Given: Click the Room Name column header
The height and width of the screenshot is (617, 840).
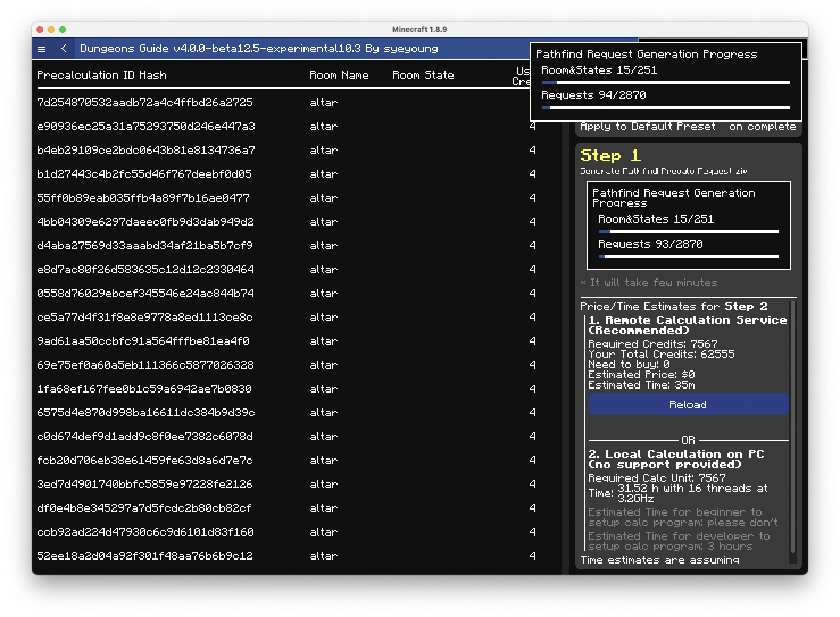Looking at the screenshot, I should [x=339, y=75].
